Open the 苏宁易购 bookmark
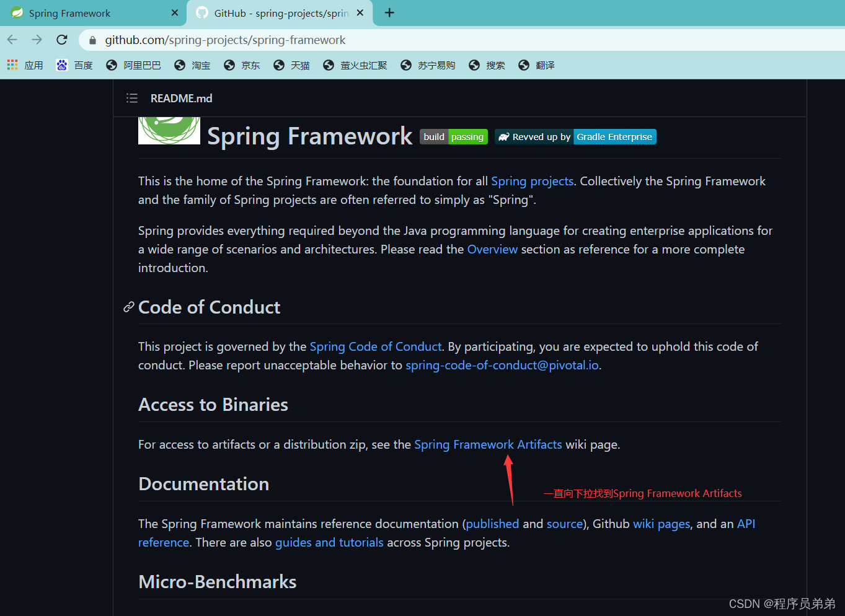 click(428, 65)
